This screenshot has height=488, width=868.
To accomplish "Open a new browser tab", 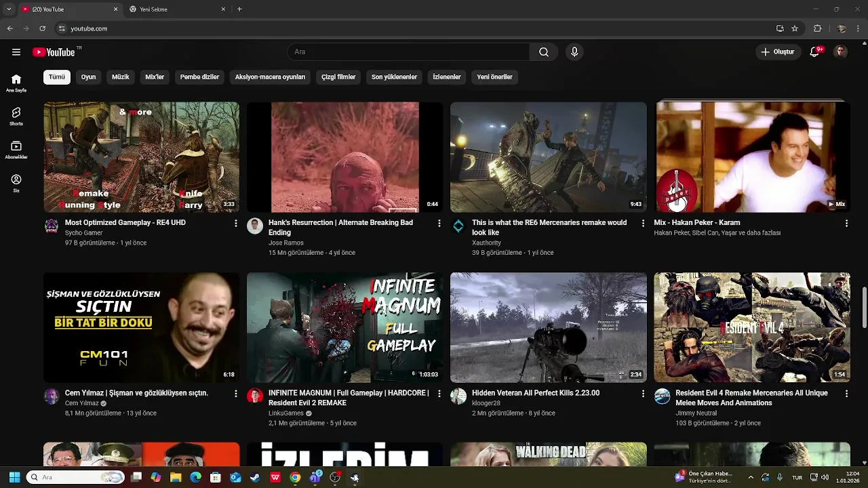I will tap(239, 9).
